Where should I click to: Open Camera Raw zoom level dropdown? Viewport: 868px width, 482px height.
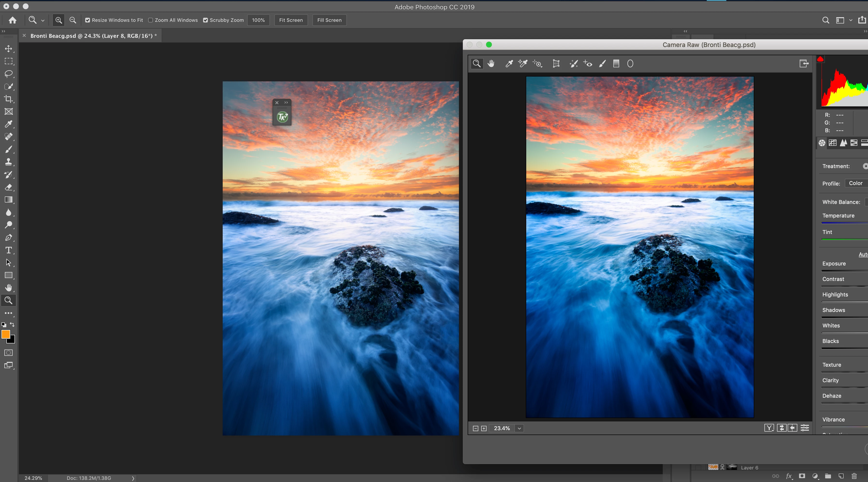click(519, 428)
